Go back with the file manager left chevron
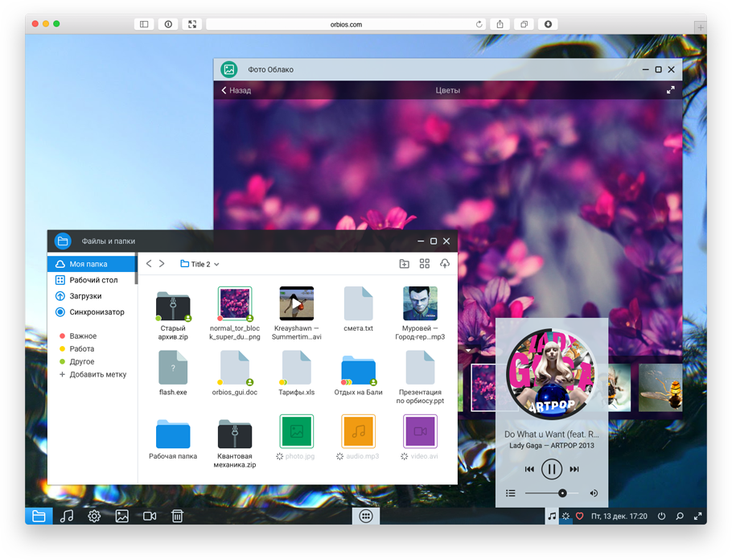The image size is (732, 560). [149, 264]
